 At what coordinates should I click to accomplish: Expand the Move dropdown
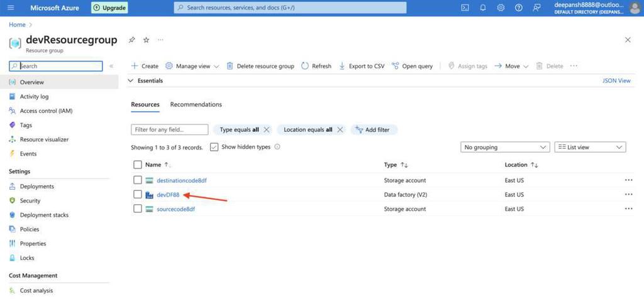point(511,66)
